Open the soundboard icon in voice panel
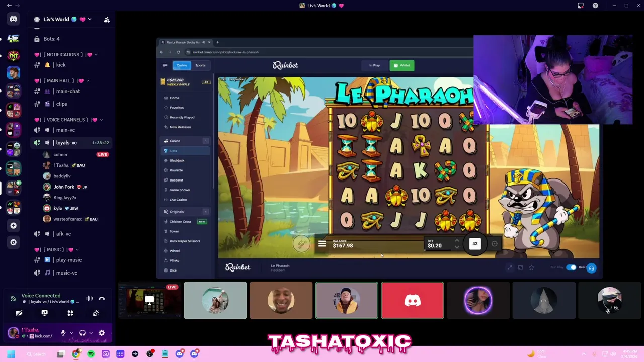Viewport: 644px width, 362px height. (x=96, y=313)
